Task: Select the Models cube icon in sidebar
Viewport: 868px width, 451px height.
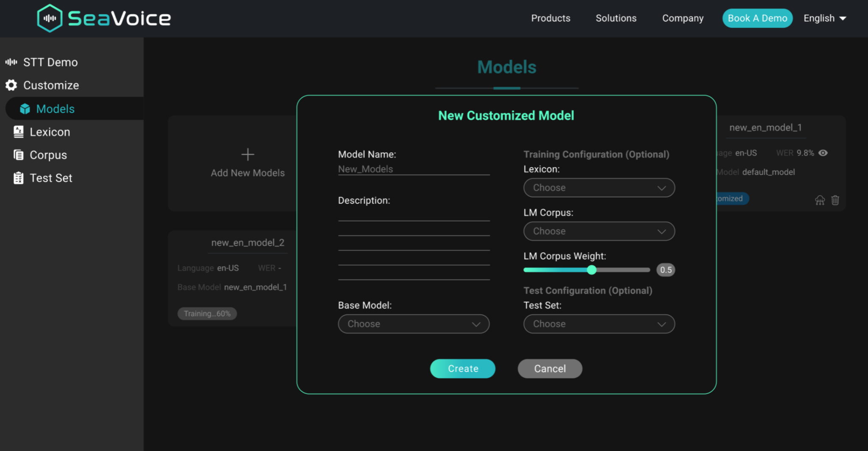Action: point(25,109)
